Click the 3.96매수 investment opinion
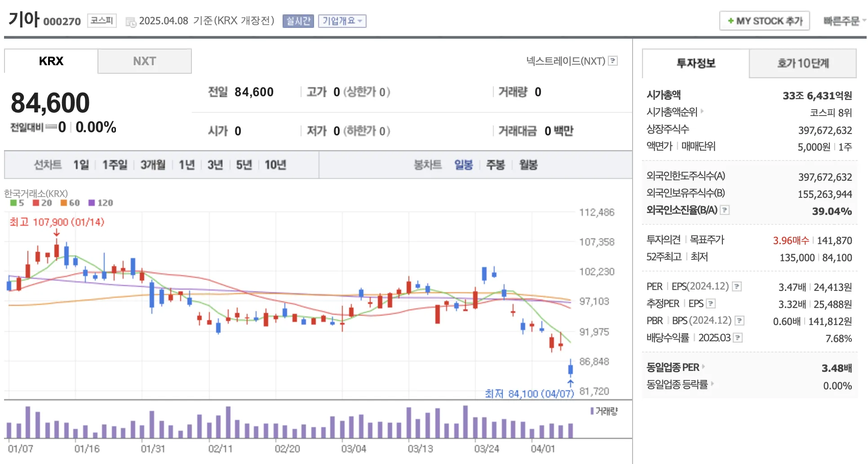The image size is (868, 464). click(791, 241)
